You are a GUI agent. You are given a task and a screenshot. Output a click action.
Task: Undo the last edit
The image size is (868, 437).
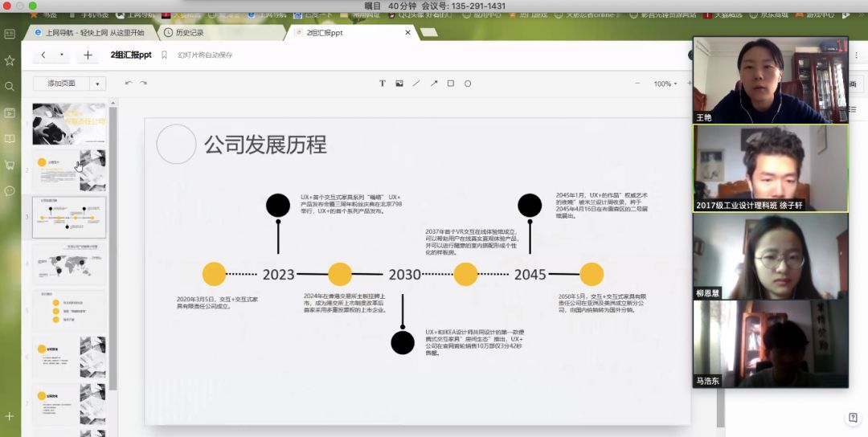[129, 84]
